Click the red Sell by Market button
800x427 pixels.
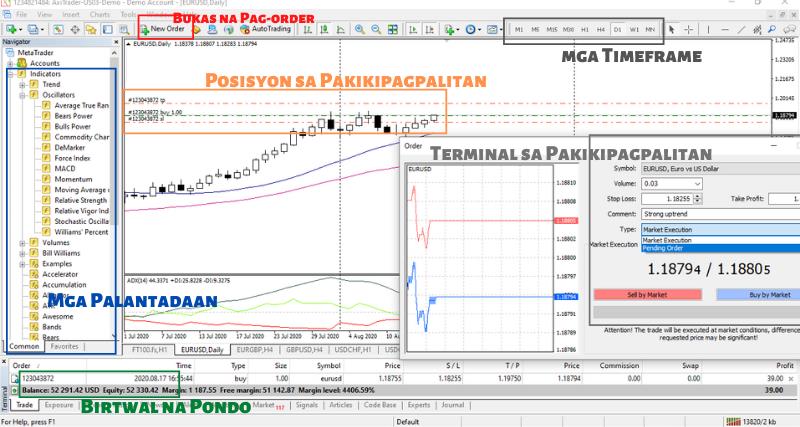point(647,295)
